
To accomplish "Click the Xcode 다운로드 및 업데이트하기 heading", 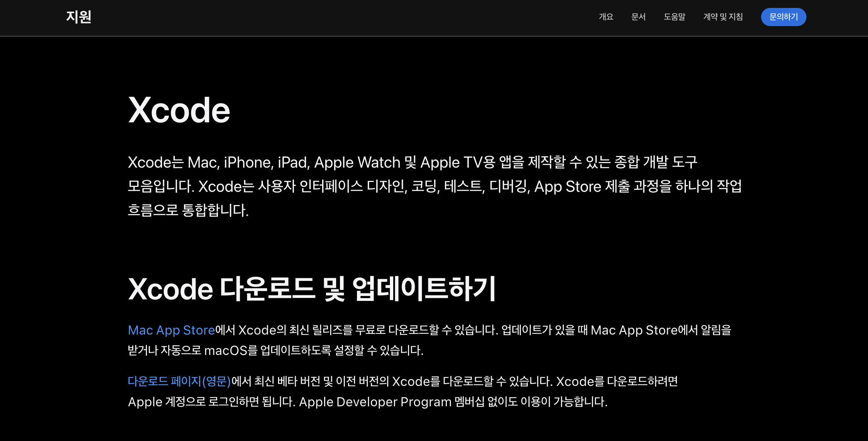I will point(312,289).
